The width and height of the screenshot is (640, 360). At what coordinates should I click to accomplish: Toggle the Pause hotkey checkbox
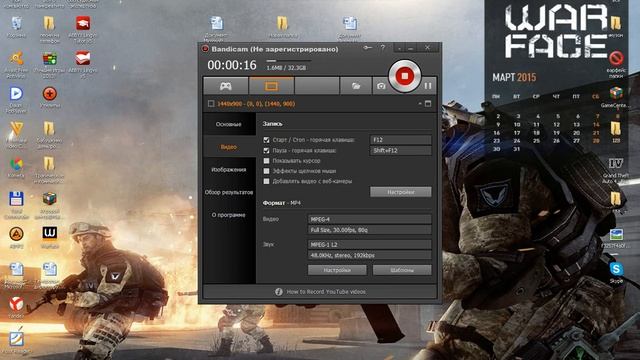[267, 151]
